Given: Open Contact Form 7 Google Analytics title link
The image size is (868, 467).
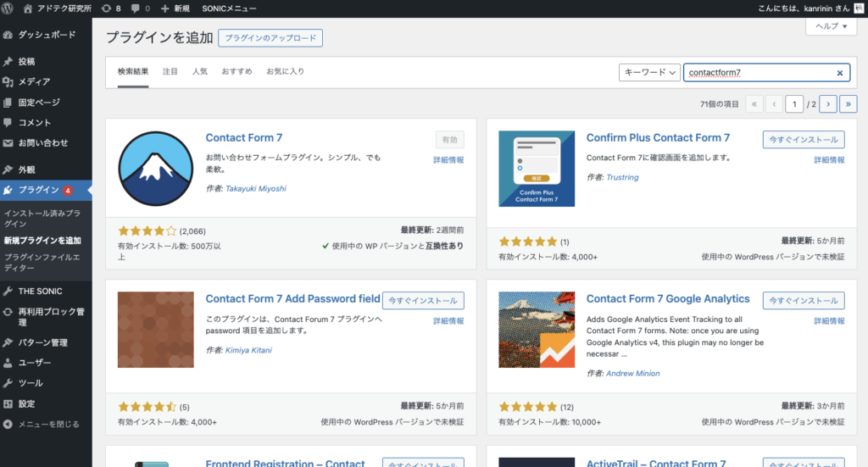Looking at the screenshot, I should tap(667, 298).
